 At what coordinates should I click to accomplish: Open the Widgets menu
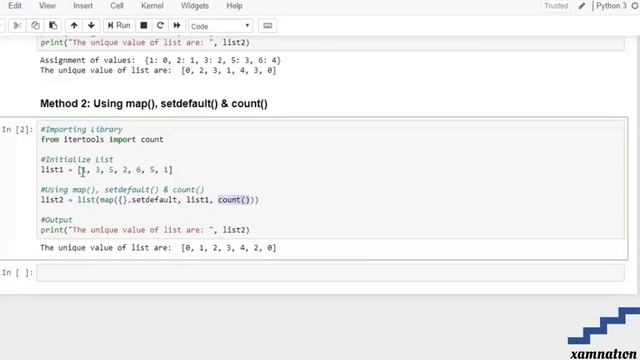195,6
